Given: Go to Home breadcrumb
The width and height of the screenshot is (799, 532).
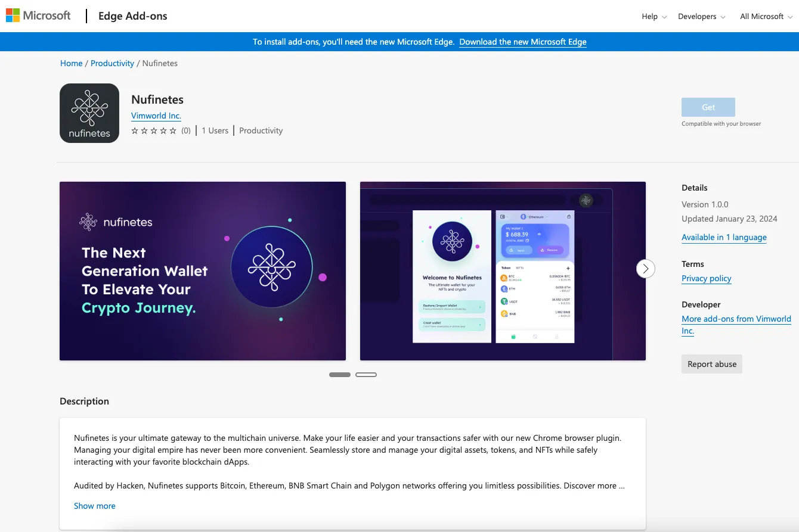Looking at the screenshot, I should (72, 63).
